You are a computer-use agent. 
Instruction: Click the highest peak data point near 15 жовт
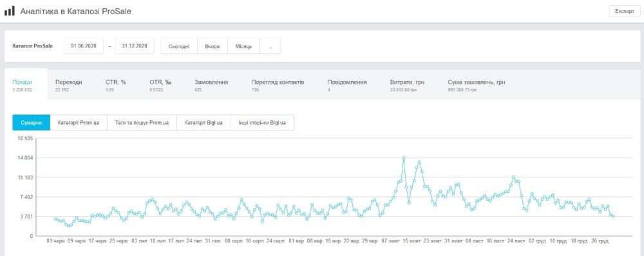pos(404,158)
